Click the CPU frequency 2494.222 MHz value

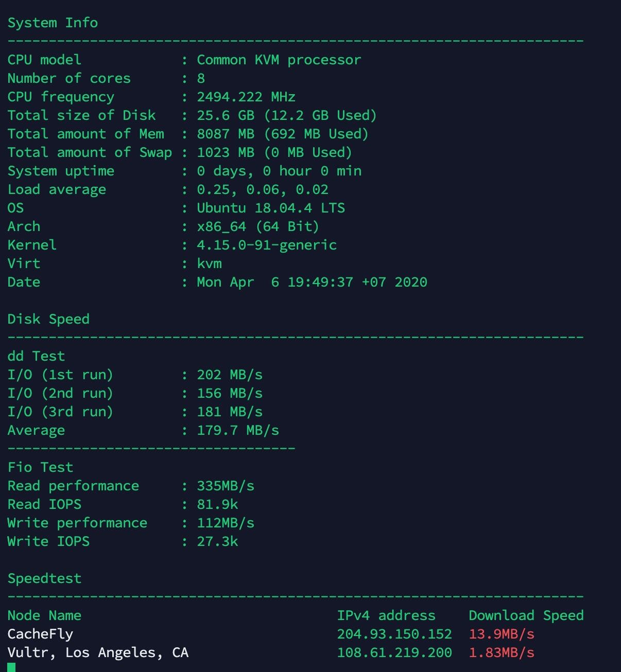(x=246, y=97)
